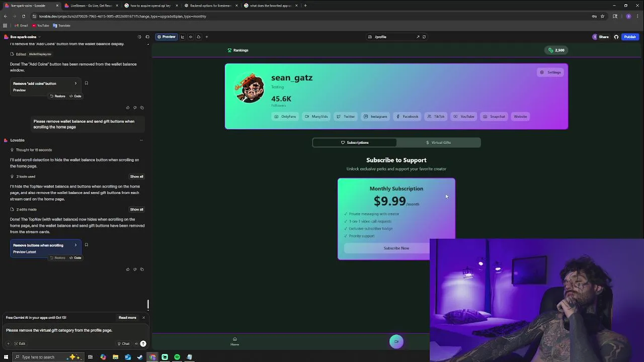Toggle Chat mode in message box
The height and width of the screenshot is (362, 644).
pyautogui.click(x=123, y=343)
